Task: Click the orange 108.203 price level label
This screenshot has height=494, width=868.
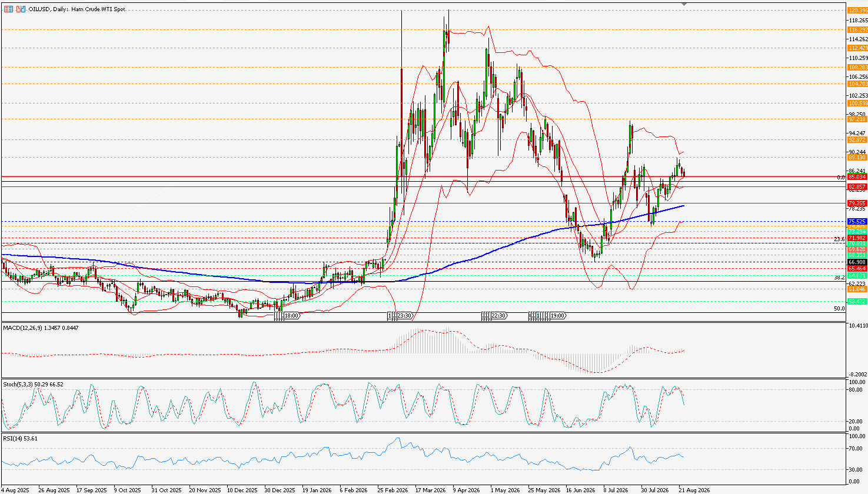Action: [x=856, y=68]
